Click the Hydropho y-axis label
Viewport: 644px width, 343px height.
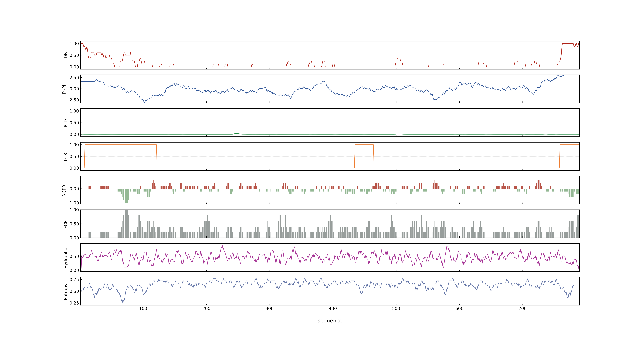66,258
